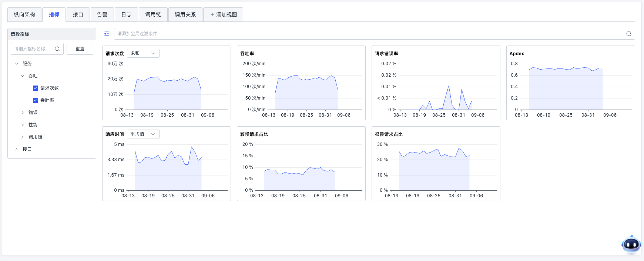The height and width of the screenshot is (261, 644).
Task: Collapse the 服务 tree node
Action: [x=17, y=64]
